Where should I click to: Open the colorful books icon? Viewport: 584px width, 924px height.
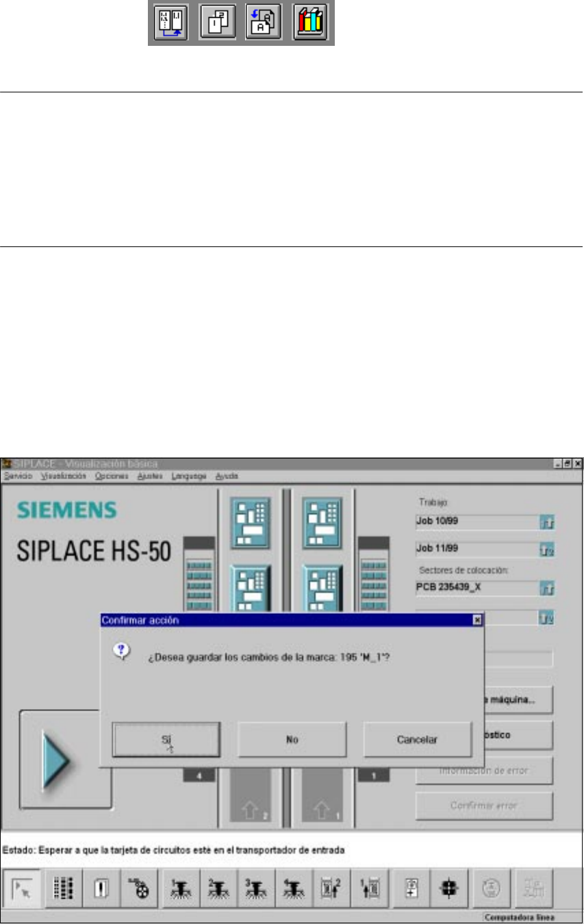[x=309, y=25]
